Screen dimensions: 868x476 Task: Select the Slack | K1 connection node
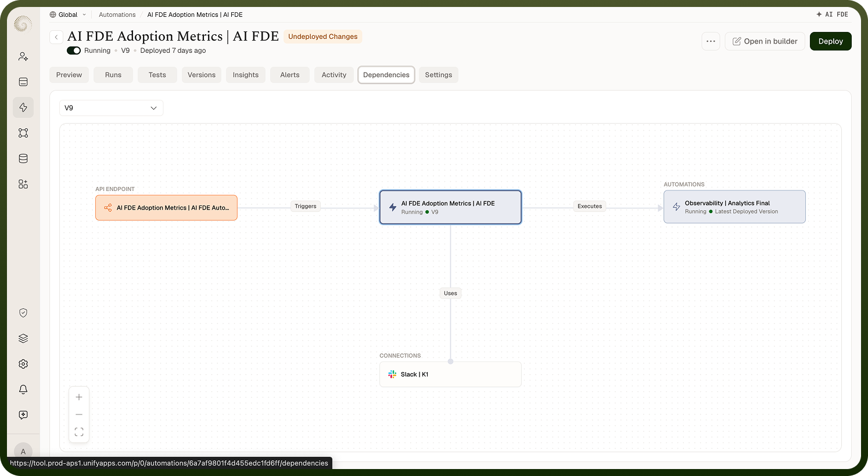451,374
